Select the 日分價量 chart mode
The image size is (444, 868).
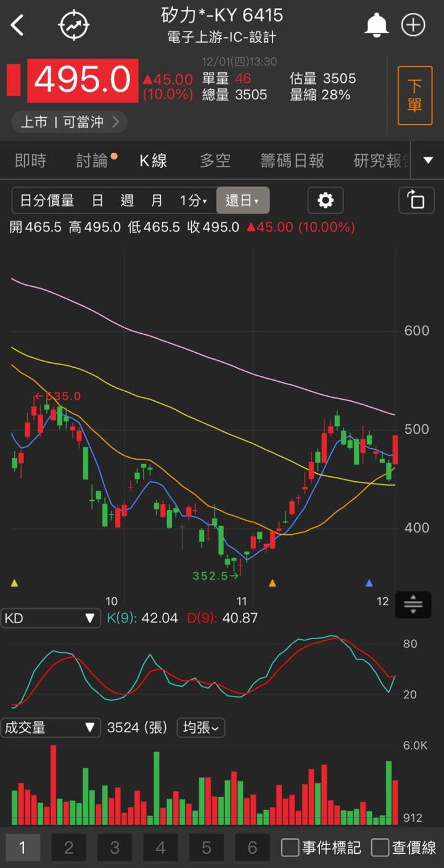(x=47, y=200)
